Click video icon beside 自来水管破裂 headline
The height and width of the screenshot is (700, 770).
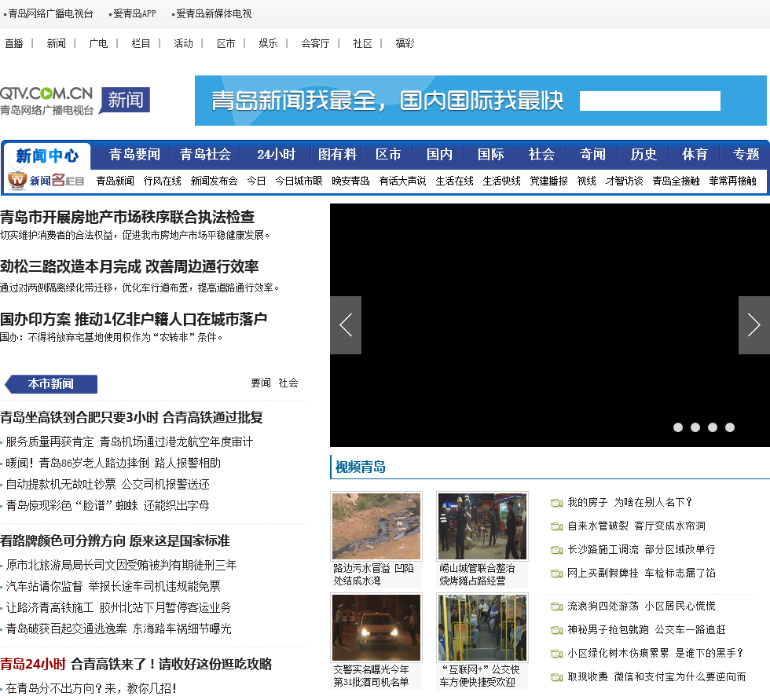click(557, 526)
